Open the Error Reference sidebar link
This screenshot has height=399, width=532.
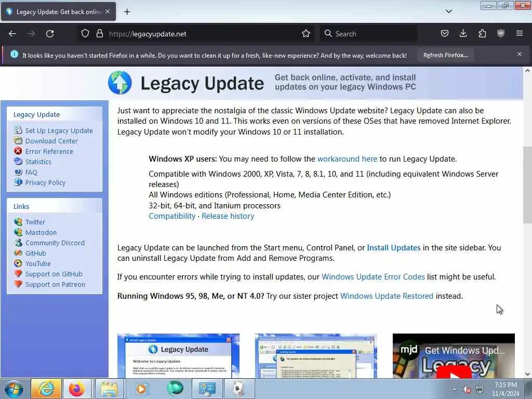(x=49, y=152)
